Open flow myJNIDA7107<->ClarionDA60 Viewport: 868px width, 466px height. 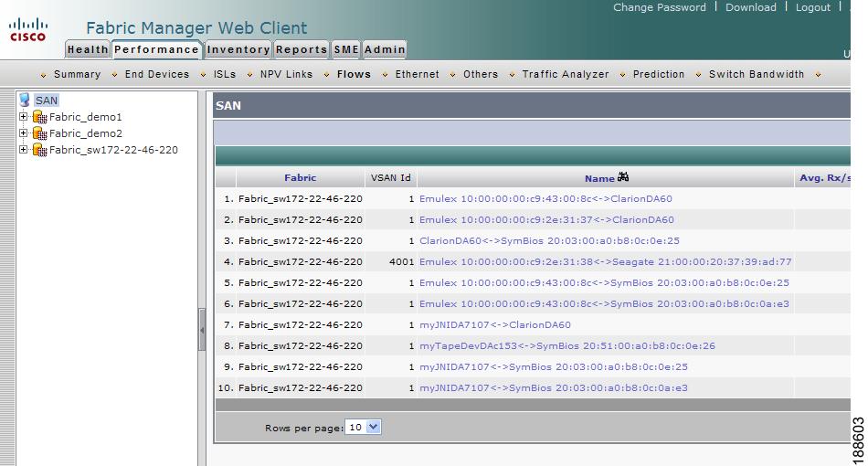[x=495, y=325]
